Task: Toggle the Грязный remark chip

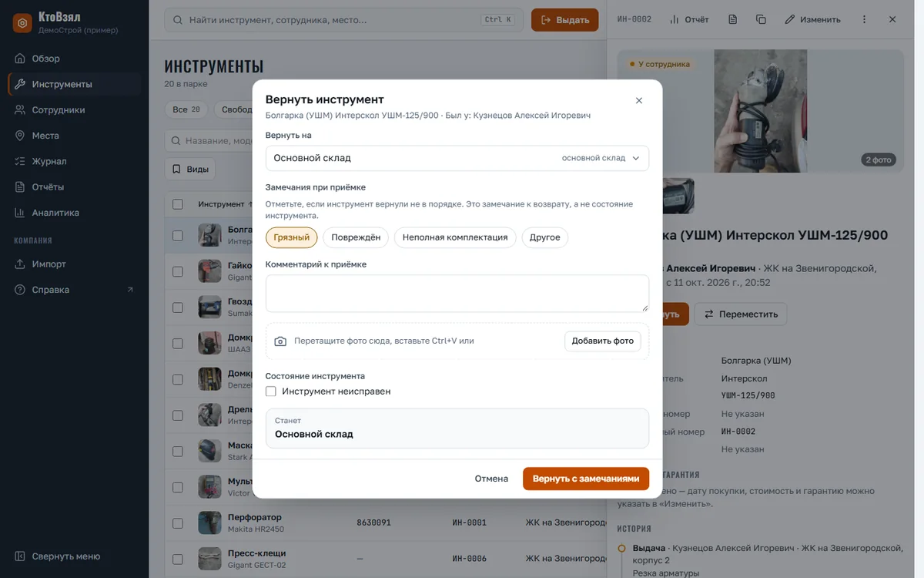Action: tap(292, 237)
